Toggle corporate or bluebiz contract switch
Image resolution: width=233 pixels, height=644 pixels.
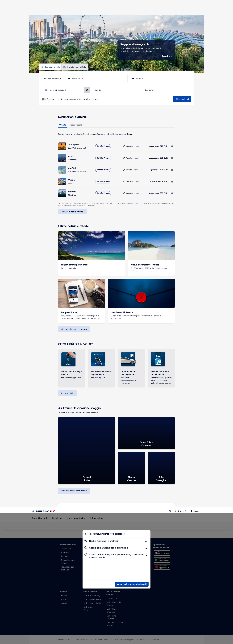(44, 99)
